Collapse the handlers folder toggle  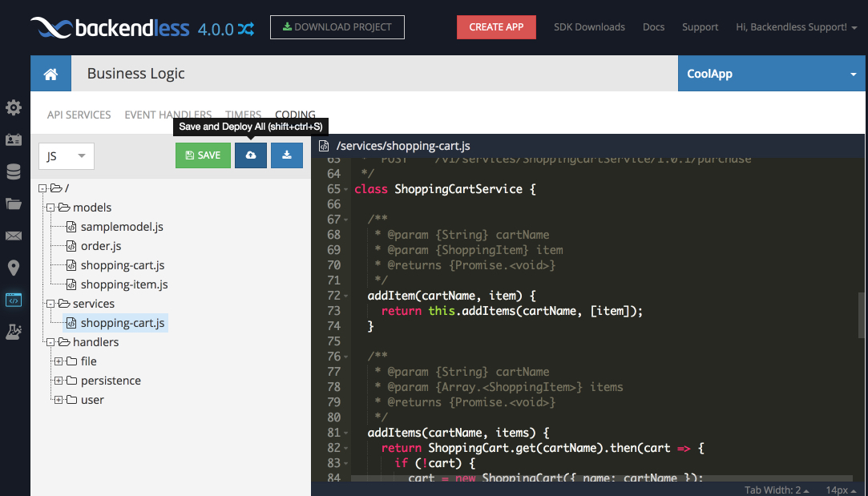coord(50,342)
